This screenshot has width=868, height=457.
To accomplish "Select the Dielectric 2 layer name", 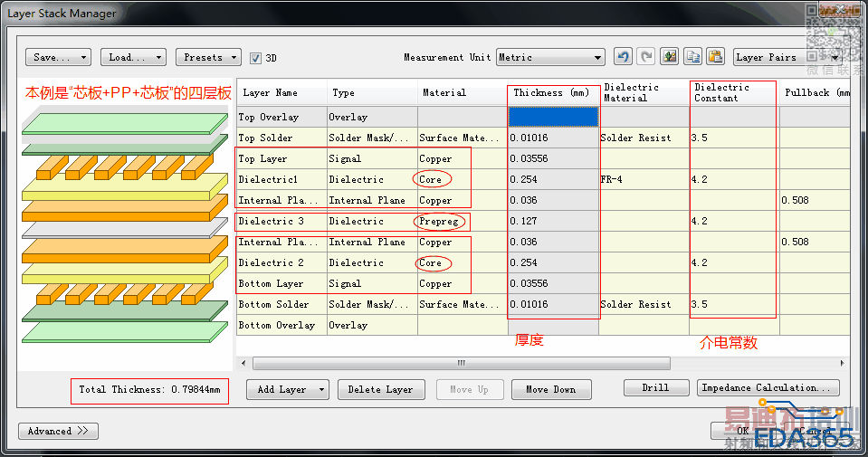I will pos(281,262).
